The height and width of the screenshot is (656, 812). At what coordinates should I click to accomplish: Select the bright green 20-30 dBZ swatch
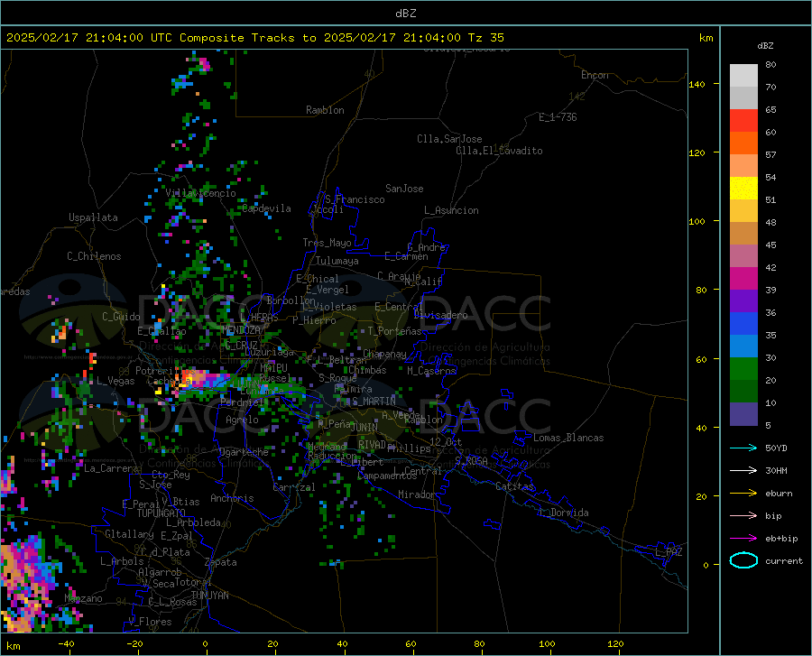[x=743, y=369]
